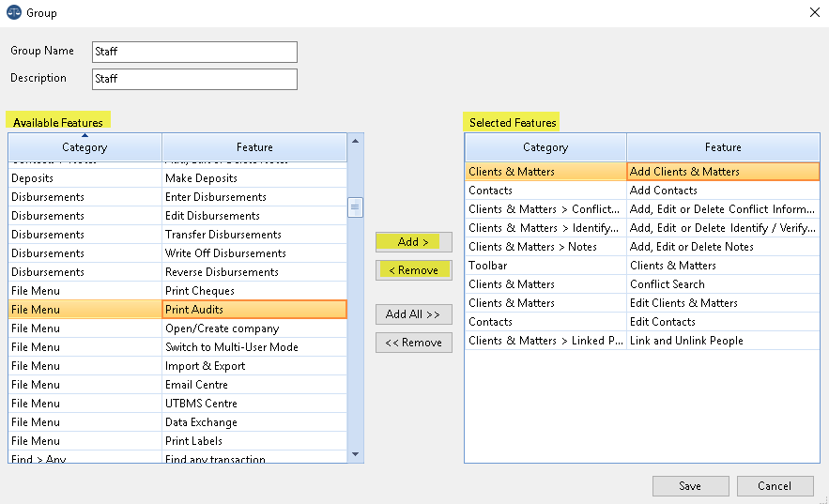Select the Enter Disbursements row
Viewport: 829px width, 504px height.
(177, 197)
